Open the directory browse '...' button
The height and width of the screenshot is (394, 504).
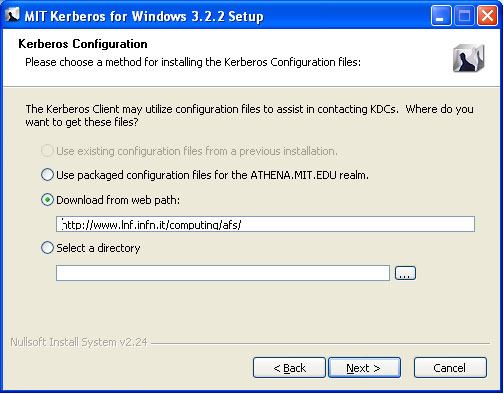[x=405, y=273]
